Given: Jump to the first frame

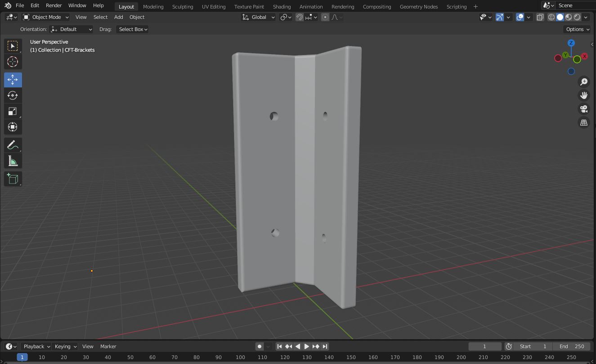Looking at the screenshot, I should [x=279, y=346].
